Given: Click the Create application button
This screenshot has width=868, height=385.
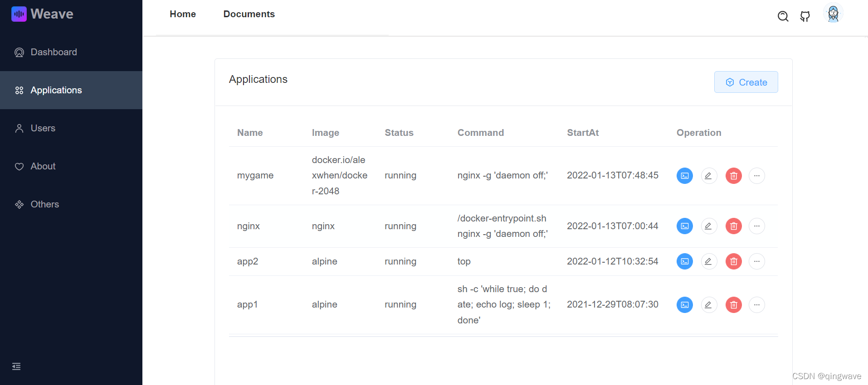Looking at the screenshot, I should pos(746,82).
